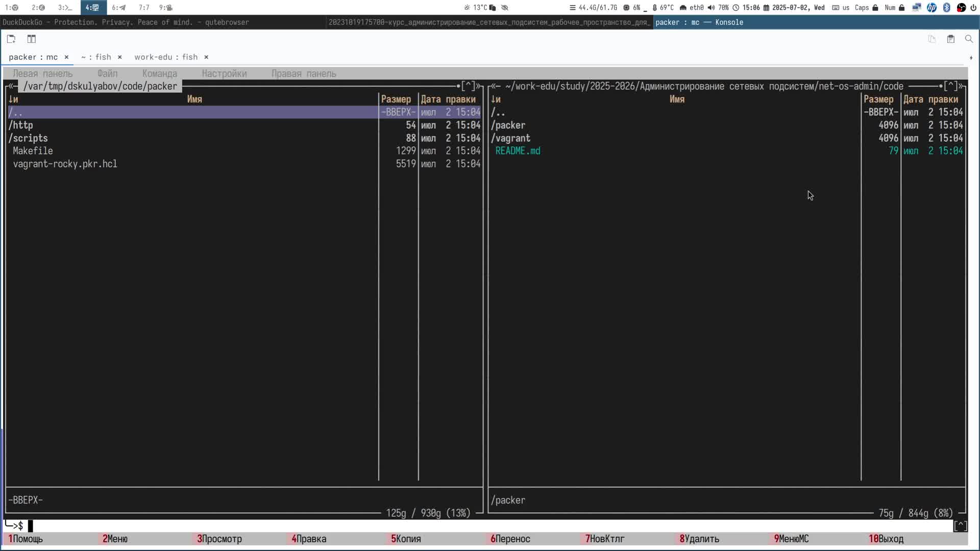Select /http directory in left panel
Viewport: 980px width, 551px height.
[244, 125]
